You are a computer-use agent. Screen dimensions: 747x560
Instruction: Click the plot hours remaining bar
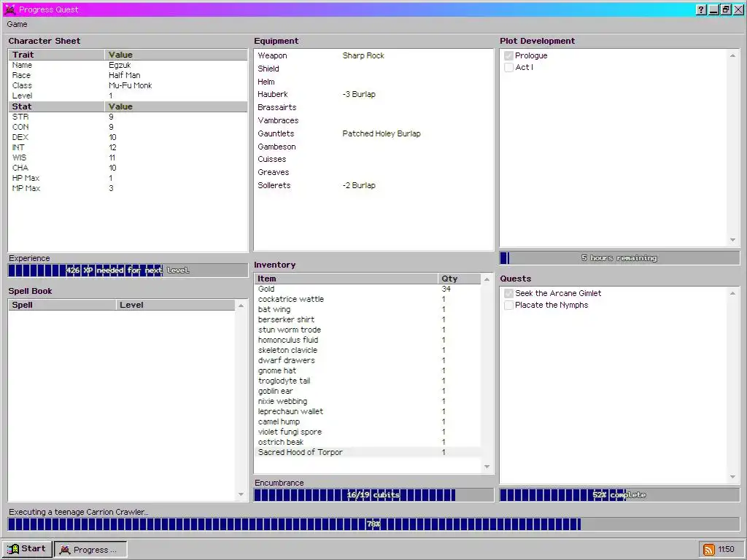[619, 258]
